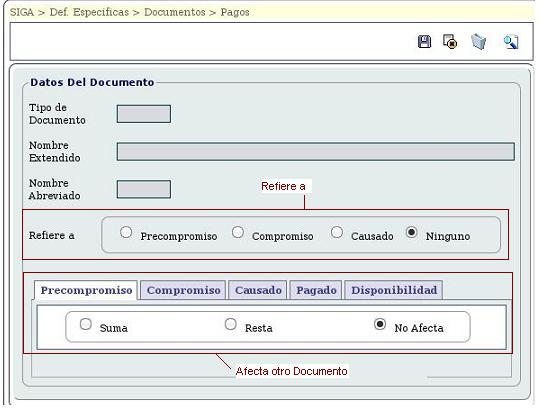This screenshot has width=542, height=411.
Task: Click Documentos in the breadcrumb path
Action: coord(175,12)
